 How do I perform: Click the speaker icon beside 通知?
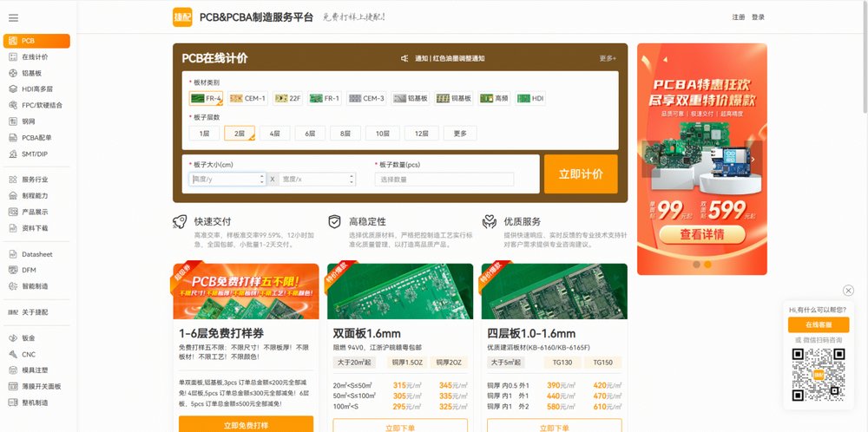point(404,59)
